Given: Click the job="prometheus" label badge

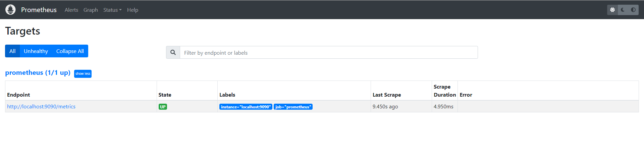Looking at the screenshot, I should pos(293,107).
